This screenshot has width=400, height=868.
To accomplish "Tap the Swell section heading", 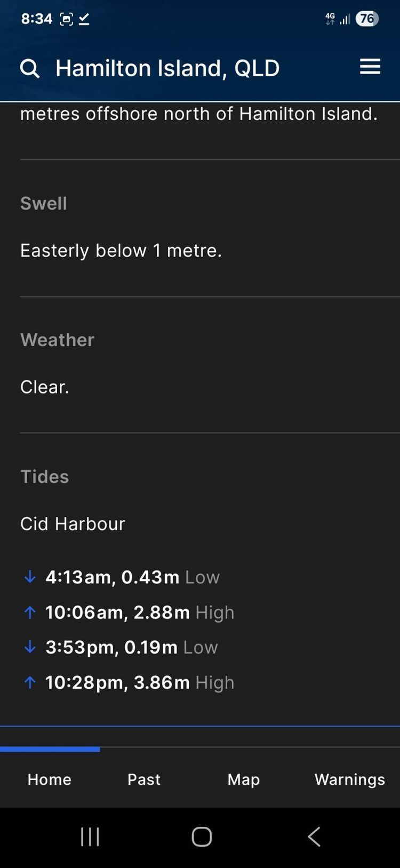I will tap(44, 203).
